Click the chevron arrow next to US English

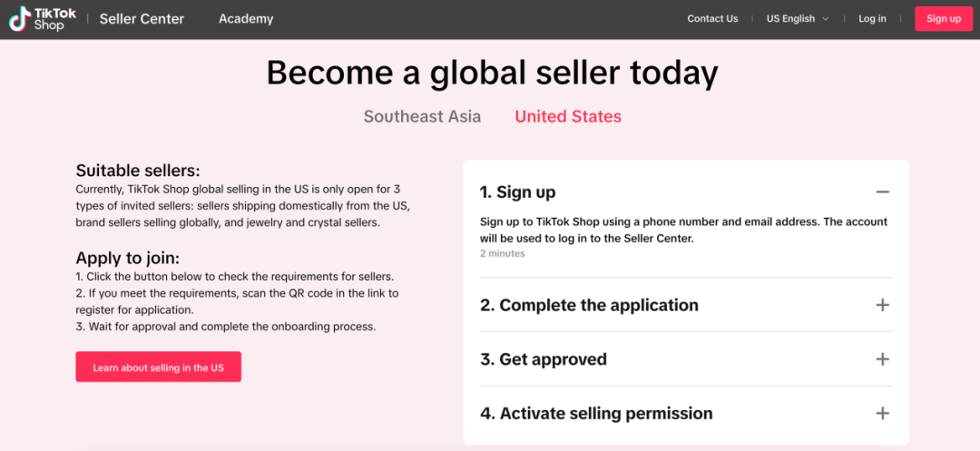[x=826, y=19]
